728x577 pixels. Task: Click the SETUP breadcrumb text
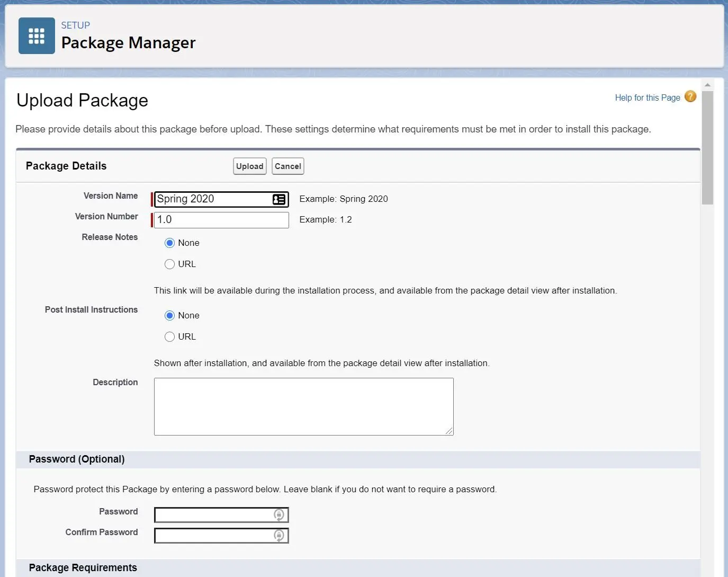76,25
